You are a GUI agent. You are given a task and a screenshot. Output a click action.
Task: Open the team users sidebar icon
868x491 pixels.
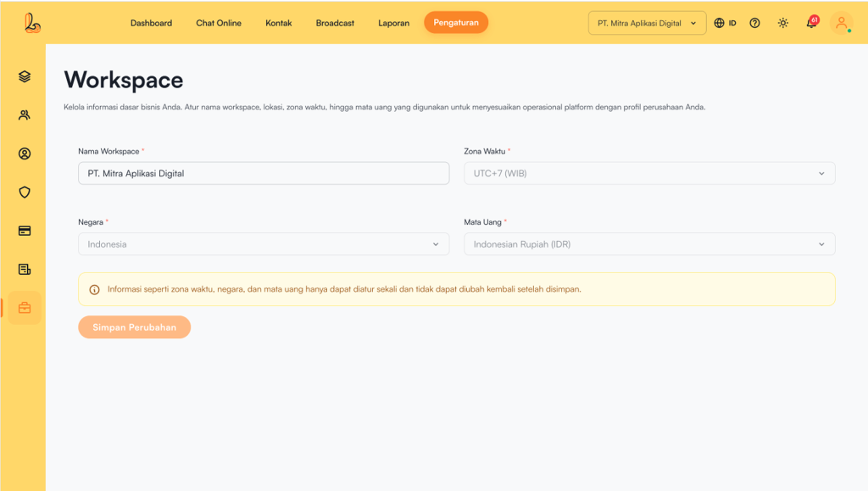25,115
